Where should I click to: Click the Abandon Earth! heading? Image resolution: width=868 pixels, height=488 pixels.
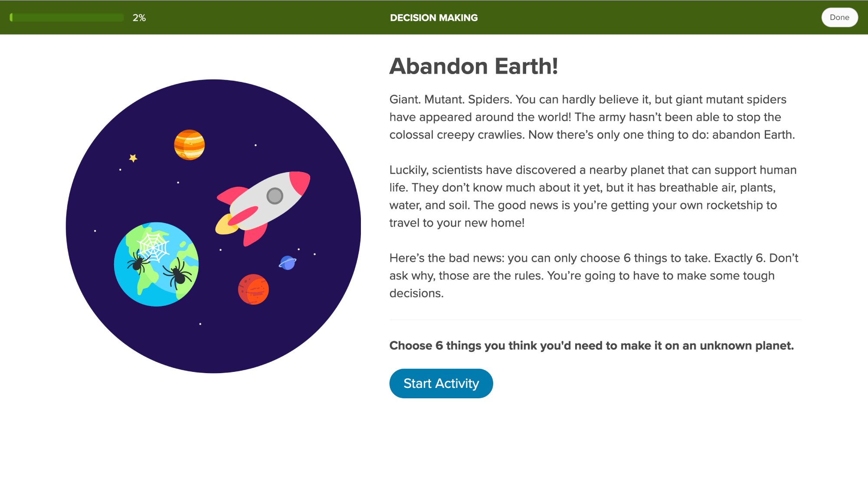(x=473, y=66)
